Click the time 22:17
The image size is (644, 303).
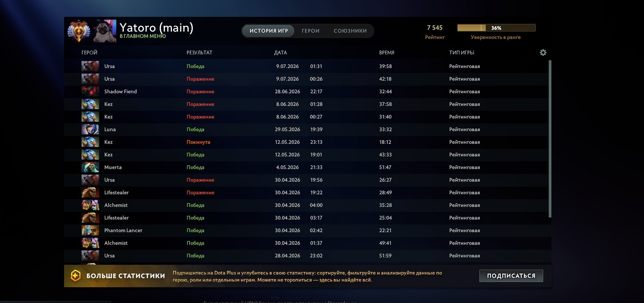[x=316, y=92]
